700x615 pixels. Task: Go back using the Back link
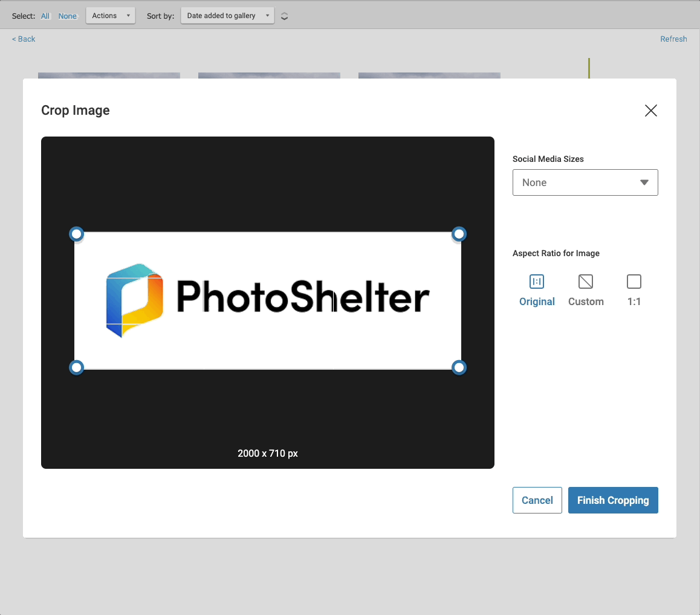click(x=24, y=39)
